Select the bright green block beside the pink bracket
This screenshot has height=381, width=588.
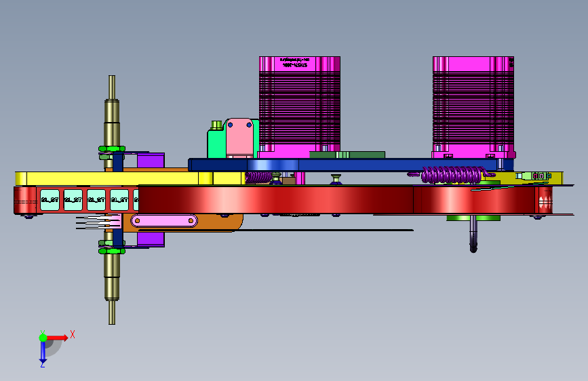click(x=216, y=143)
